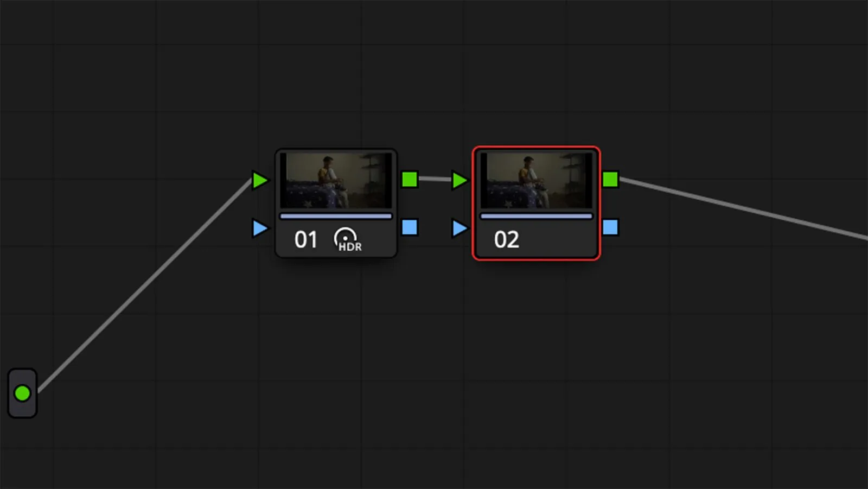
Task: Click node 02's green RGB input triangle
Action: click(459, 180)
